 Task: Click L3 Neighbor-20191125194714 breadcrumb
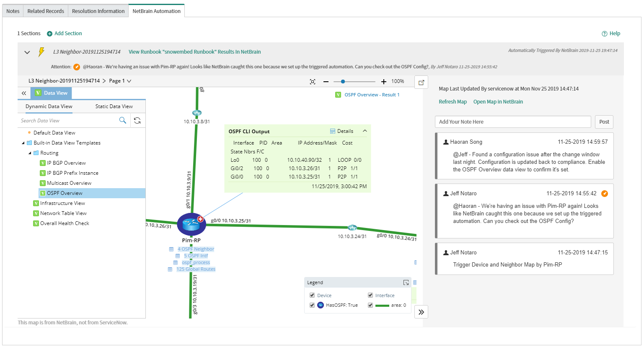(64, 81)
